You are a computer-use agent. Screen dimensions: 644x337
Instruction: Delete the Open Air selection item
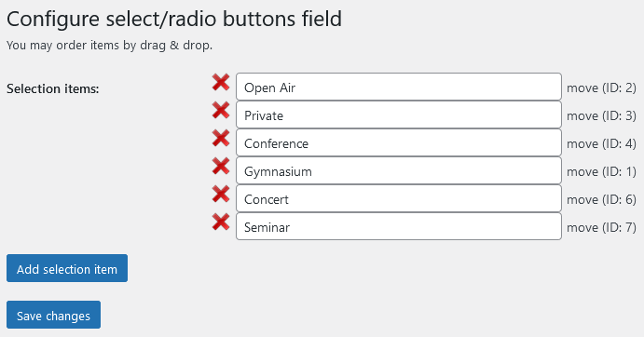click(221, 83)
